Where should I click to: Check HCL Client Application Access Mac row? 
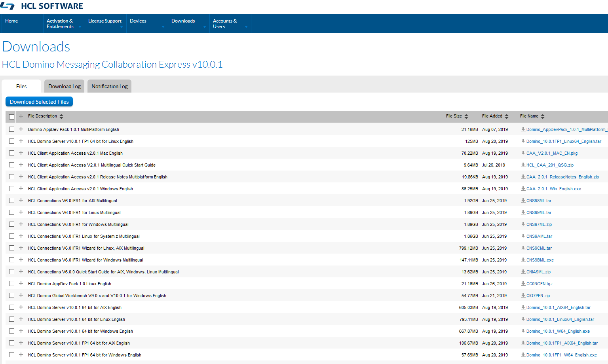[11, 153]
